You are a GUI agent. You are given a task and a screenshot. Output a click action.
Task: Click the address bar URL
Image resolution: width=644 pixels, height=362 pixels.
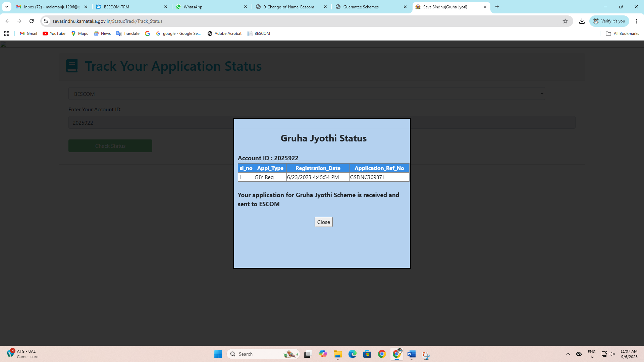click(107, 21)
